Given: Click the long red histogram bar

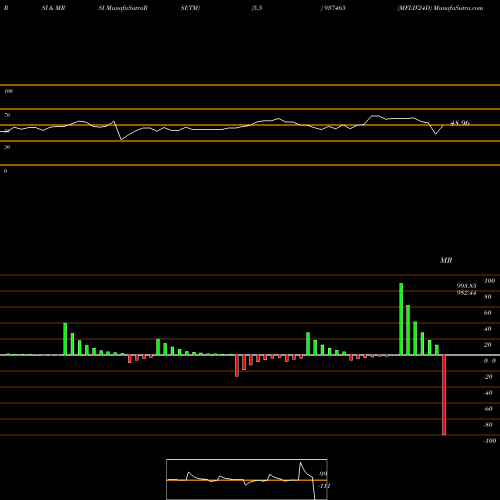Looking at the screenshot, I should [x=444, y=395].
